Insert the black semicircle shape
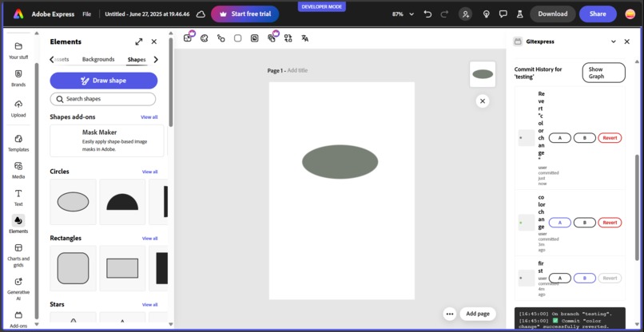The width and height of the screenshot is (644, 332). 122,201
